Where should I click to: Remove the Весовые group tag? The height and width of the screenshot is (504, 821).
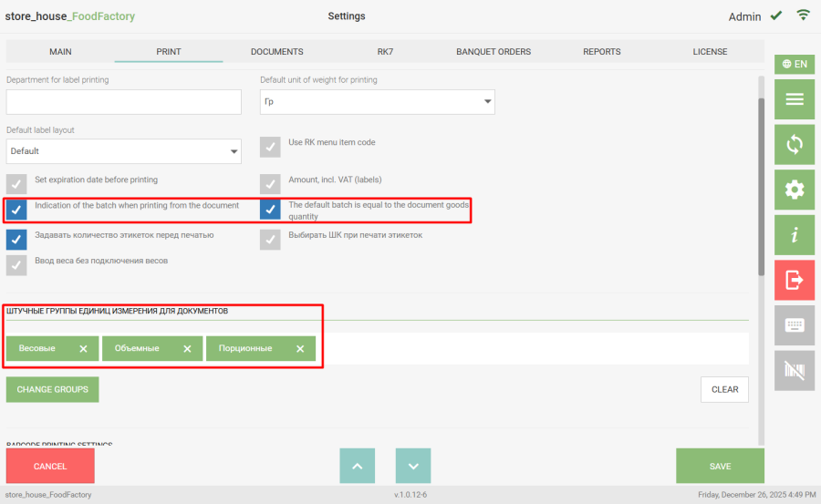[83, 349]
